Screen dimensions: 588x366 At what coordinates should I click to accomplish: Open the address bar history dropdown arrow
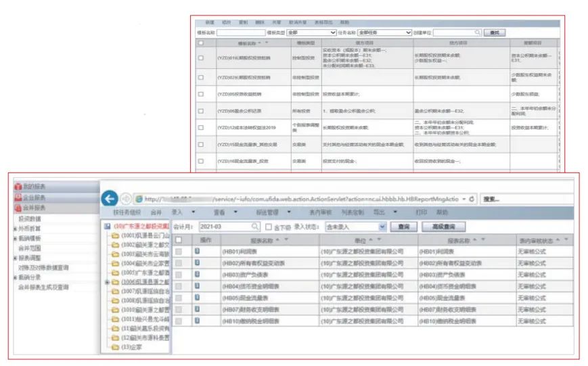(464, 199)
